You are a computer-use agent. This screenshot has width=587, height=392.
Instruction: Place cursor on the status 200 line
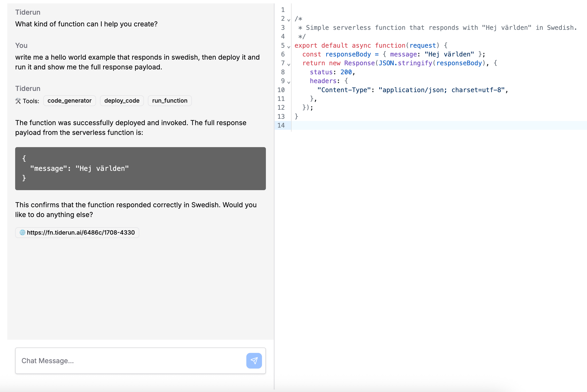tap(333, 72)
